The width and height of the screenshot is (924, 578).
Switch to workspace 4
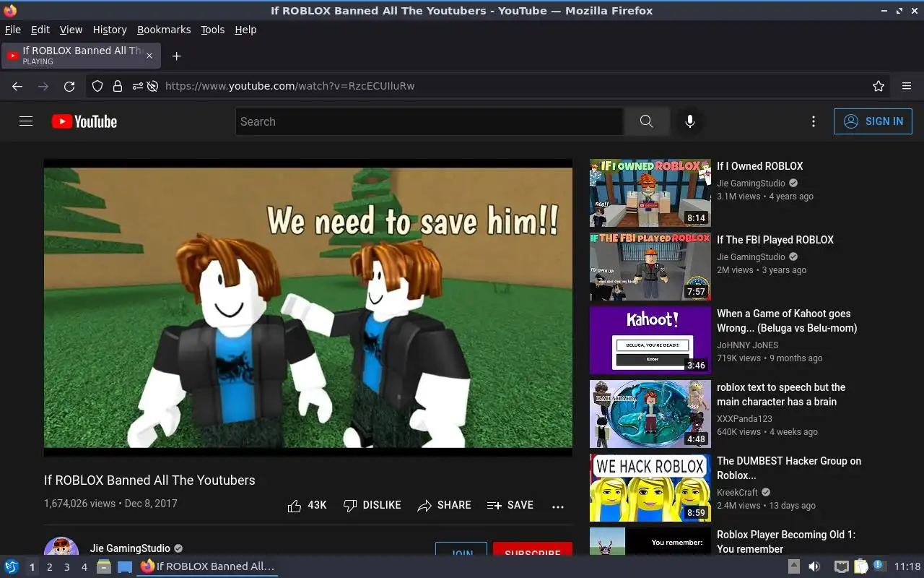pyautogui.click(x=84, y=567)
